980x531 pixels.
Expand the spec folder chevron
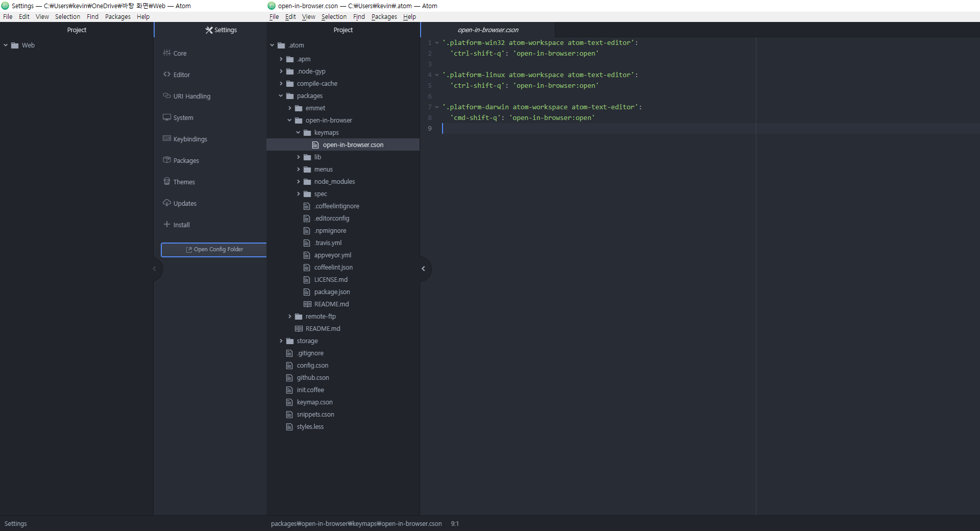coord(298,194)
